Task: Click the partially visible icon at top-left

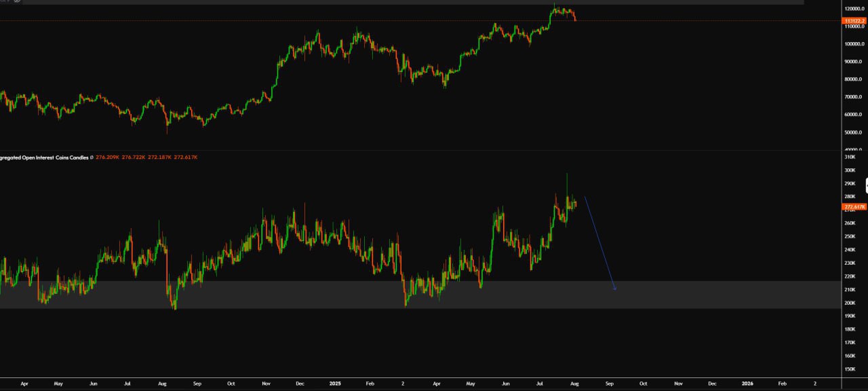Action: click(x=17, y=1)
